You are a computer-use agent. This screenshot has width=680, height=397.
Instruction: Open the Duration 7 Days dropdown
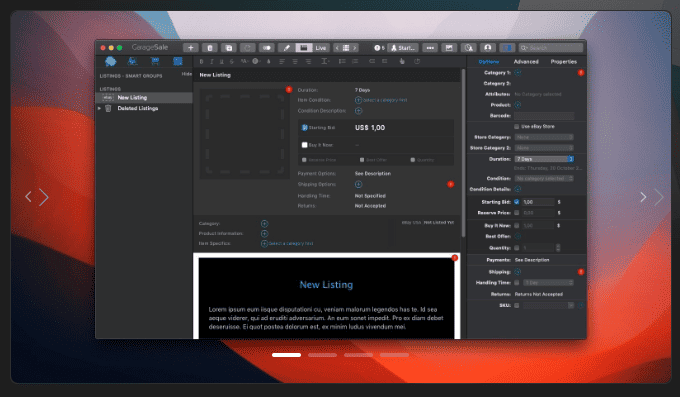click(544, 159)
